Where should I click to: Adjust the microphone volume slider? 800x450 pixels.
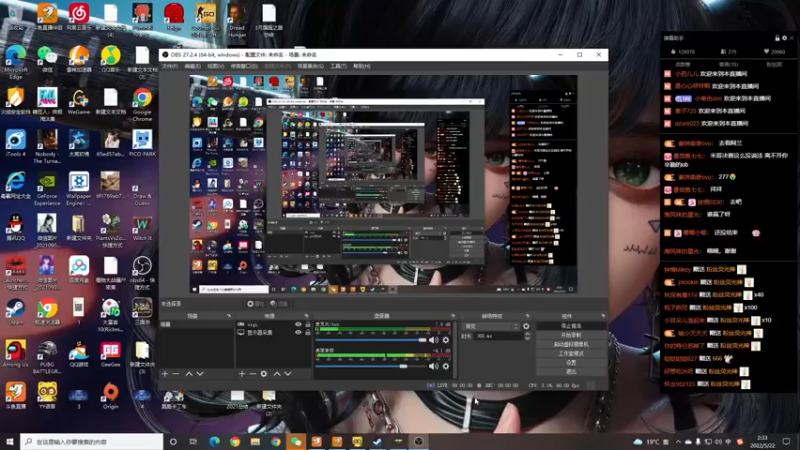tap(371, 340)
